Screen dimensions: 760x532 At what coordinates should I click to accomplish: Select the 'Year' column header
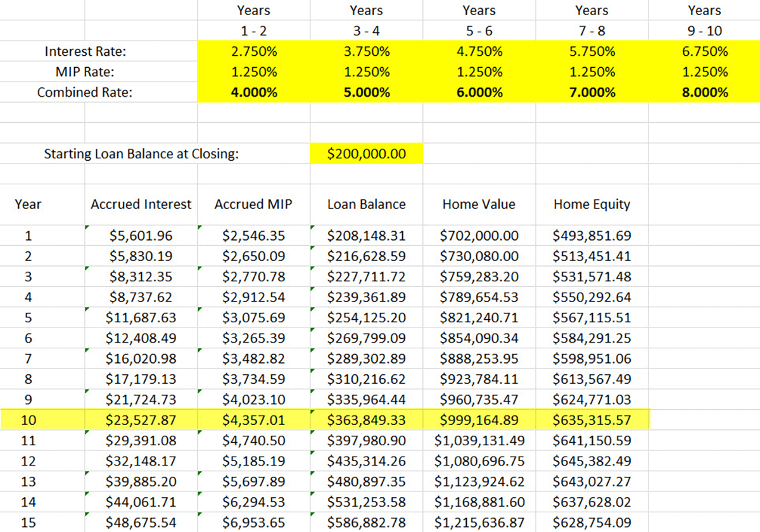pyautogui.click(x=28, y=204)
